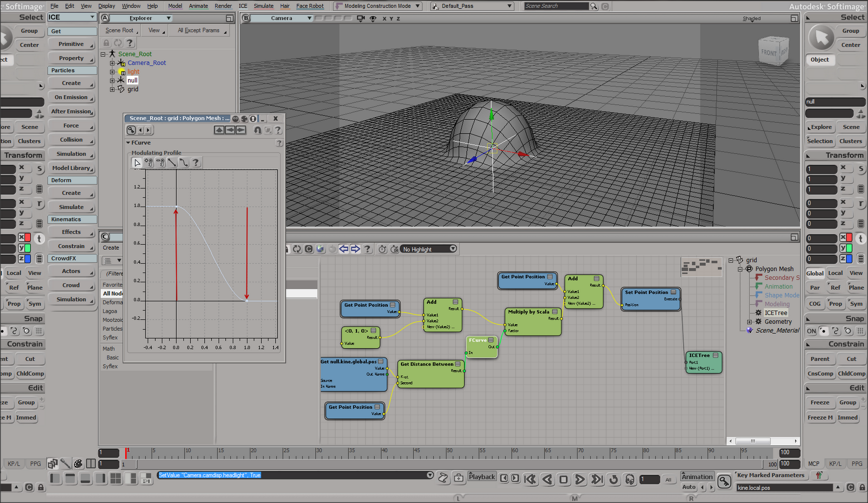Image resolution: width=868 pixels, height=503 pixels.
Task: Click the Freeze M button
Action: pos(820,418)
